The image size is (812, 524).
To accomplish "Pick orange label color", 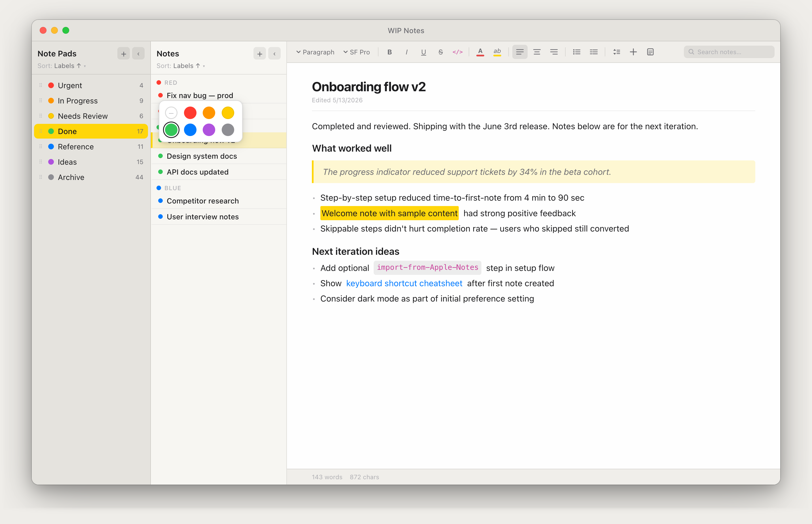I will pyautogui.click(x=209, y=113).
